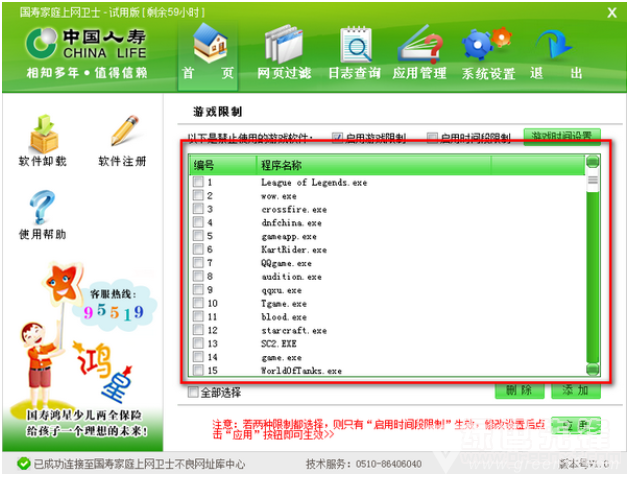Close the window with the X
630x478 pixels.
point(612,13)
